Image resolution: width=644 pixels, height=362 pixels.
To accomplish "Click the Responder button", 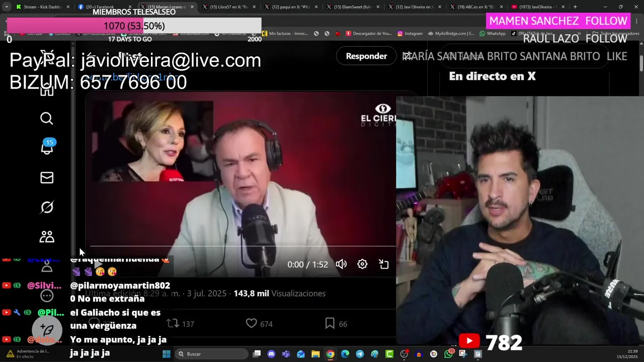I will pyautogui.click(x=366, y=56).
